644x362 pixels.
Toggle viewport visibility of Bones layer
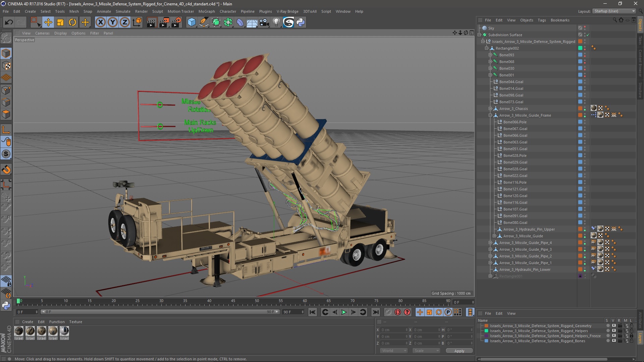tap(614, 341)
